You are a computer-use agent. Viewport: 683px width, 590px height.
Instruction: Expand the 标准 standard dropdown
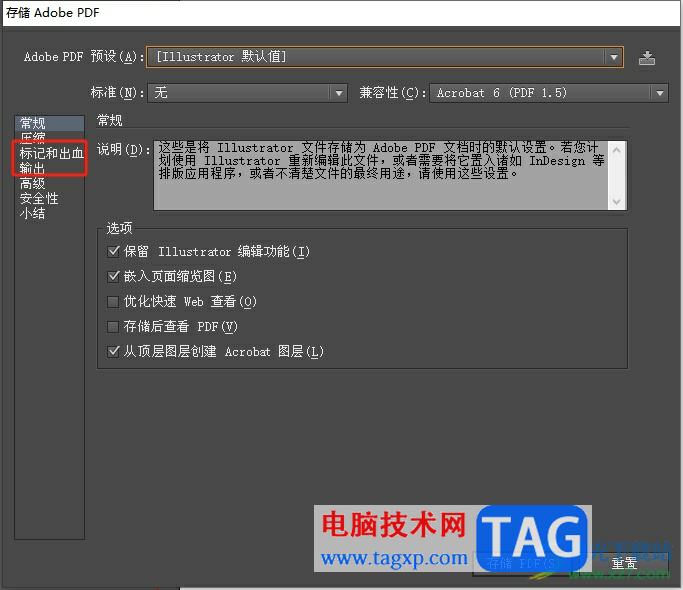tap(247, 93)
